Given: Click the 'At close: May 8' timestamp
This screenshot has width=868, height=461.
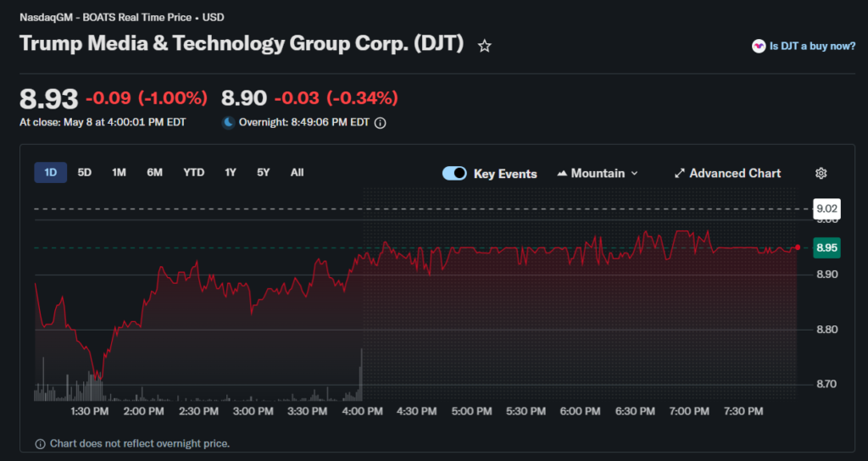Looking at the screenshot, I should [103, 122].
